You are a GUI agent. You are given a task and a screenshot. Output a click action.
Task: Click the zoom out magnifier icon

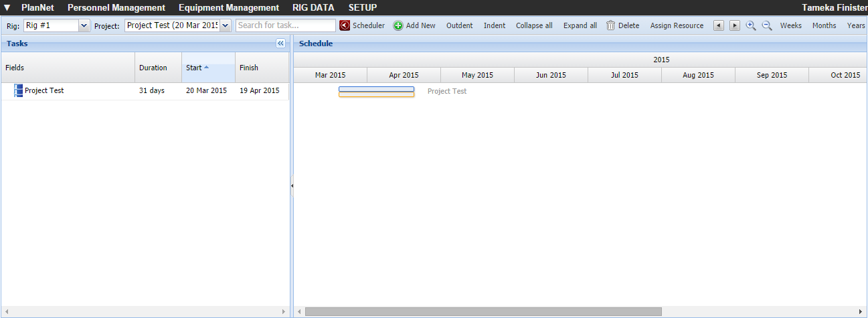[767, 25]
